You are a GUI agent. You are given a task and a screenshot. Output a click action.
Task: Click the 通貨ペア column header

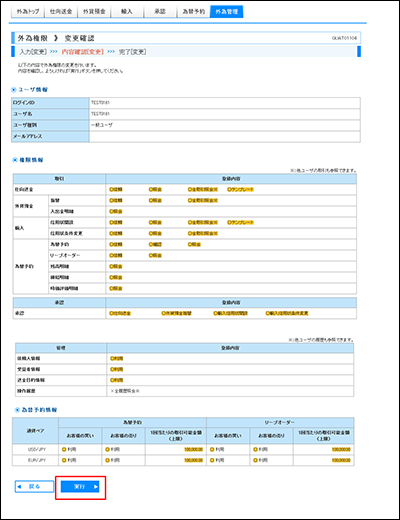point(36,431)
